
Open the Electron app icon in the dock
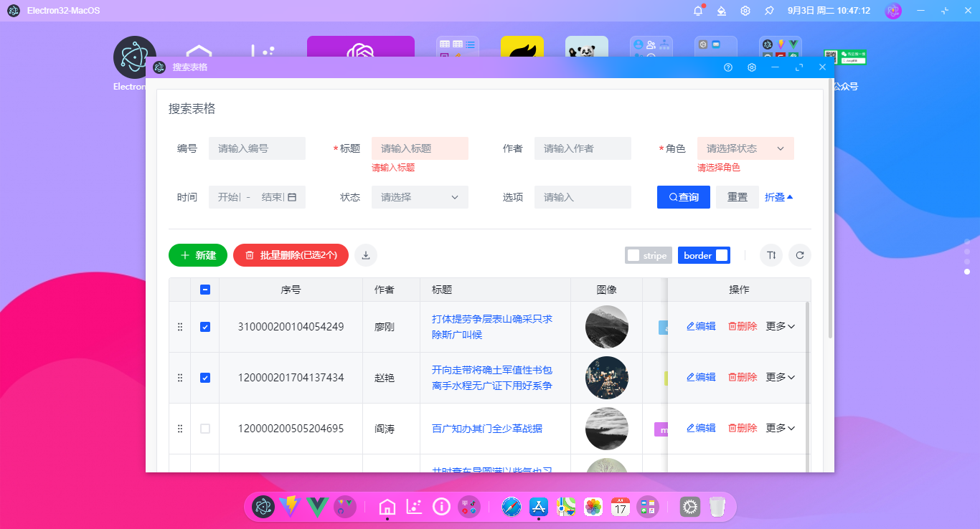tap(263, 507)
